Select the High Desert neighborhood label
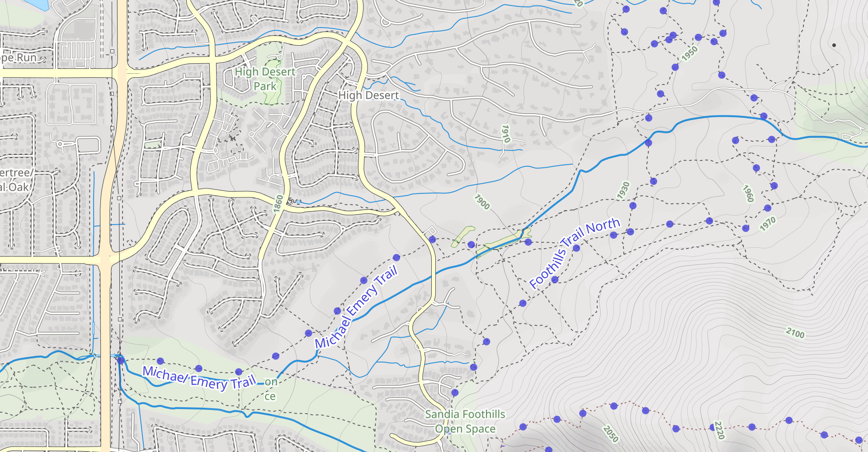 (x=368, y=95)
